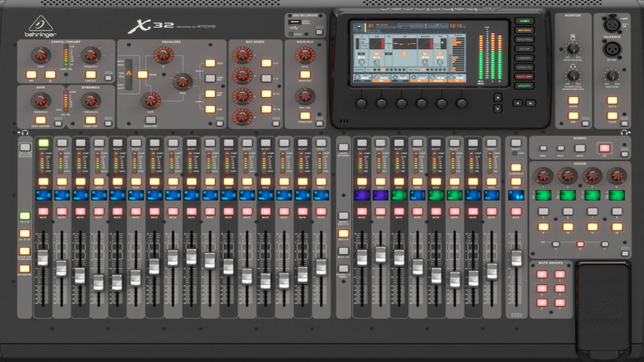Click the first Assign section scribble display
The width and height of the screenshot is (644, 362).
tap(543, 195)
